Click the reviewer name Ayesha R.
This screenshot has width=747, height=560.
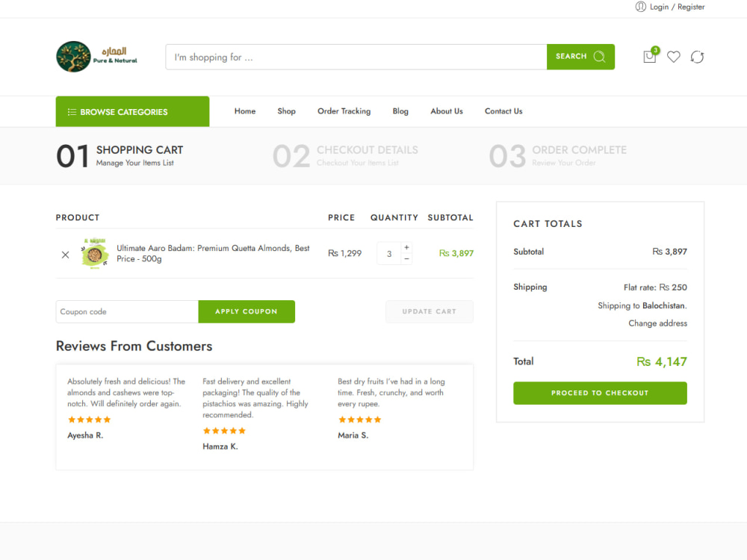click(85, 435)
